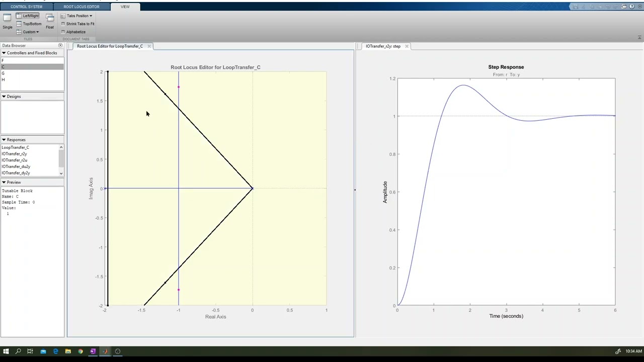Open Task View on the taskbar
Image resolution: width=644 pixels, height=362 pixels.
pyautogui.click(x=30, y=351)
